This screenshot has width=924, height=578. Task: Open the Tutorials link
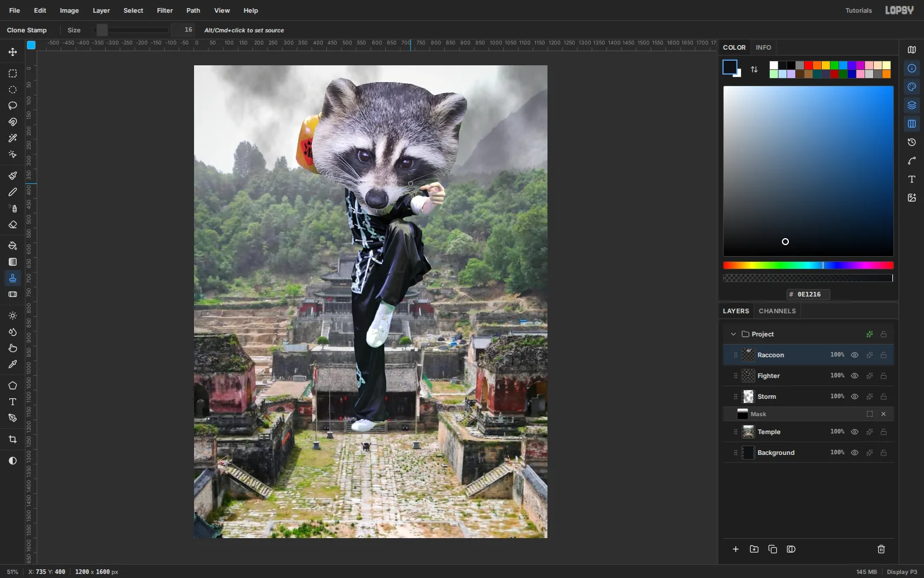point(859,10)
